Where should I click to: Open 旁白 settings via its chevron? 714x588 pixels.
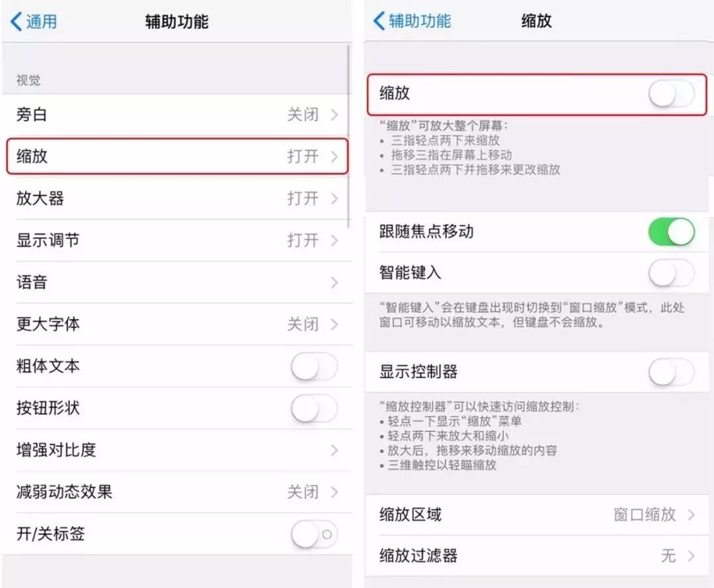336,114
